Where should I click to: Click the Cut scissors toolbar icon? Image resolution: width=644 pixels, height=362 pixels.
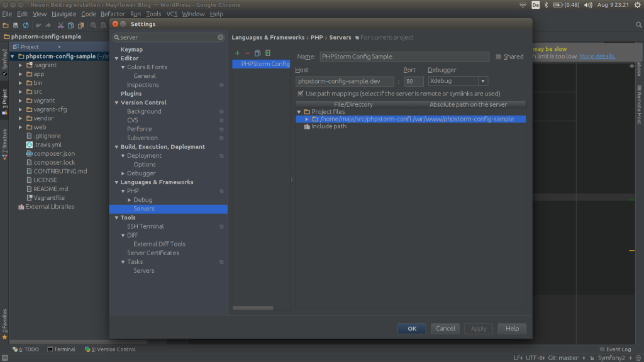[x=61, y=25]
